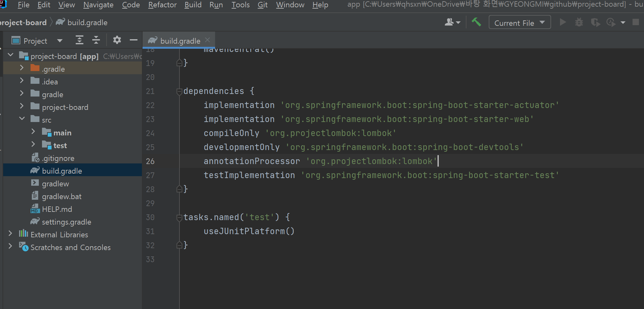Open the user profile dropdown in the toolbar

452,22
